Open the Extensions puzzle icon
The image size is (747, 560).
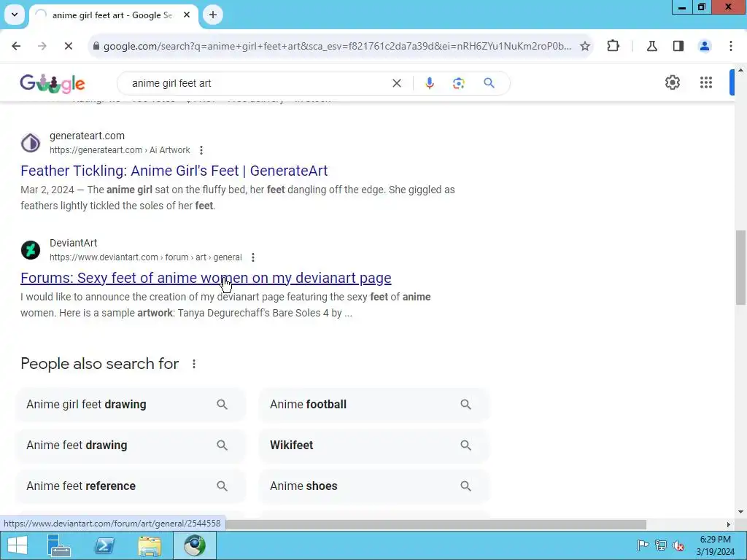(x=613, y=46)
